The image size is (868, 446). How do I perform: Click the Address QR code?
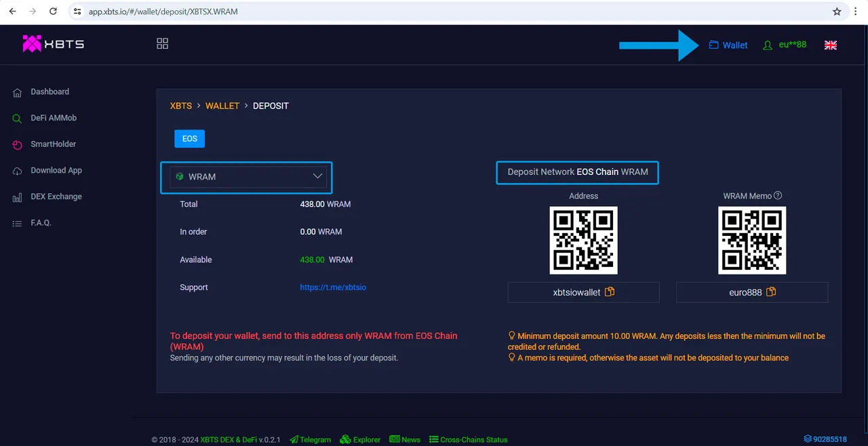(x=583, y=240)
